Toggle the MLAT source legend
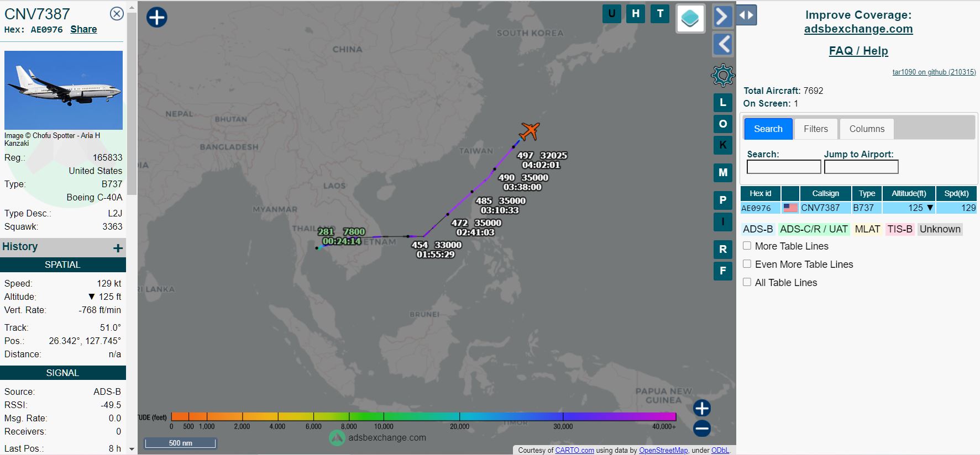 click(867, 229)
